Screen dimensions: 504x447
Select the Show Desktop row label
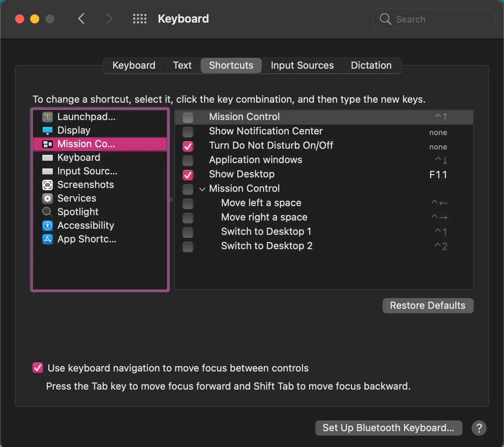pos(242,174)
